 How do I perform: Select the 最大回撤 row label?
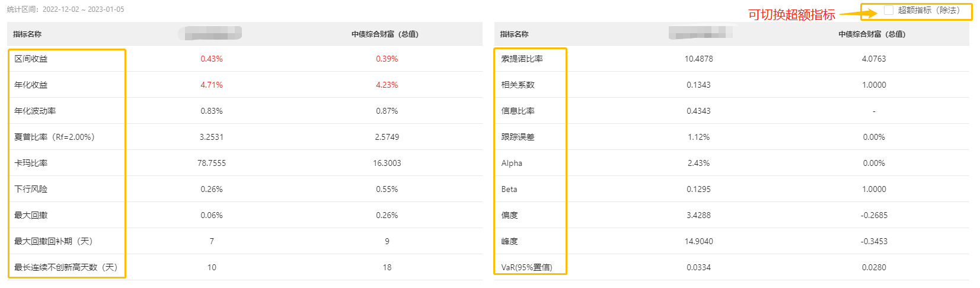[31, 215]
